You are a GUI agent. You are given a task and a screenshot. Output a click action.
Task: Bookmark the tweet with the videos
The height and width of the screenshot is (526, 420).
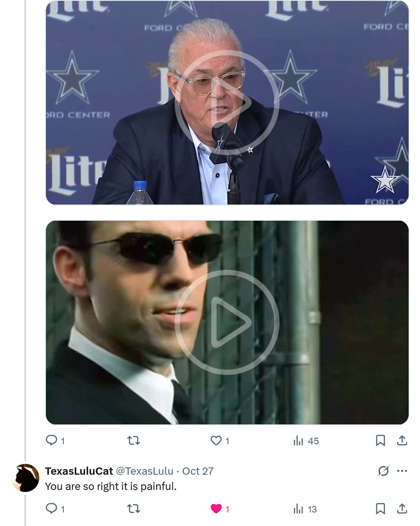coord(381,441)
